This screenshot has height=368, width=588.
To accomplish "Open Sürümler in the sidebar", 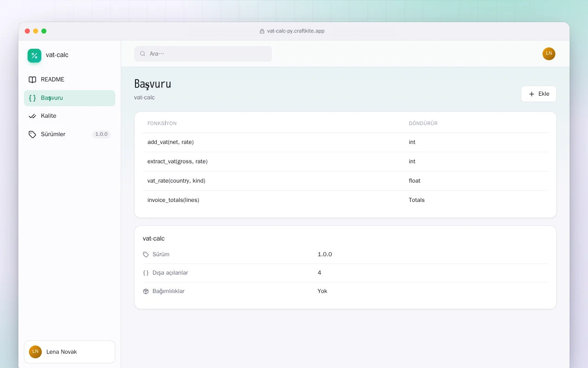I will (x=69, y=134).
